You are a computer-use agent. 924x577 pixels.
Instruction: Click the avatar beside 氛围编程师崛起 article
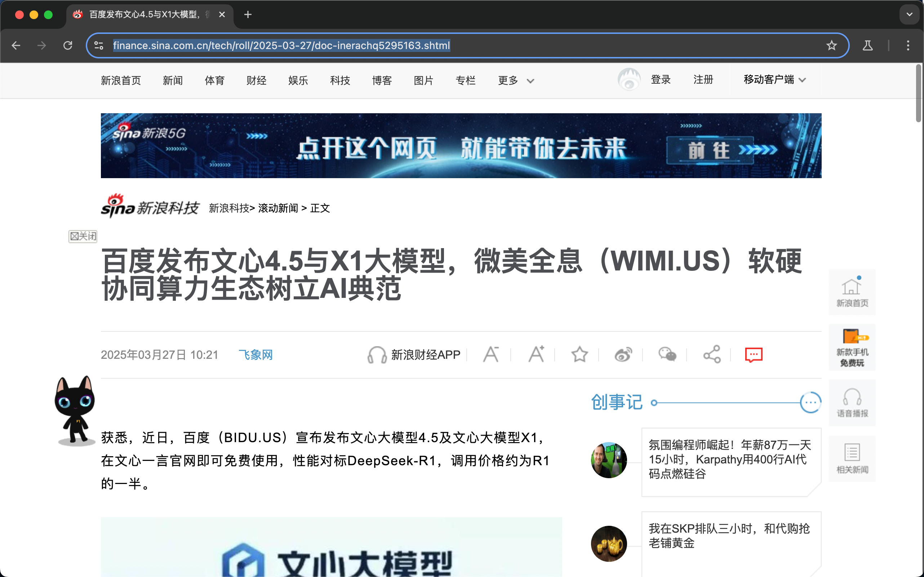[609, 460]
